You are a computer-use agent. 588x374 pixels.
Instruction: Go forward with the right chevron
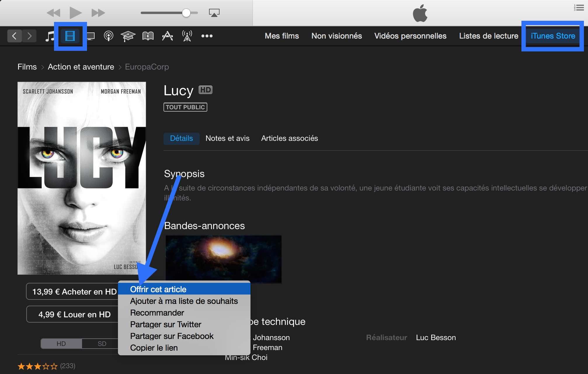click(29, 36)
